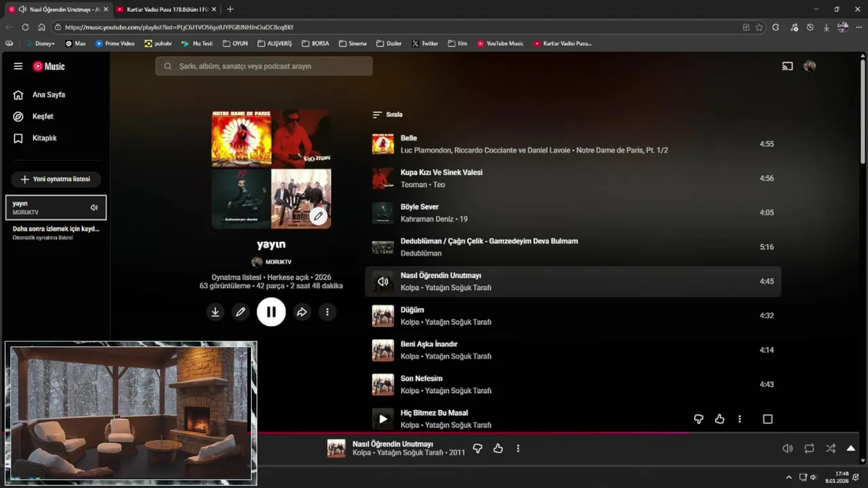868x488 pixels.
Task: Click the volume icon in the player bar
Action: (x=787, y=448)
